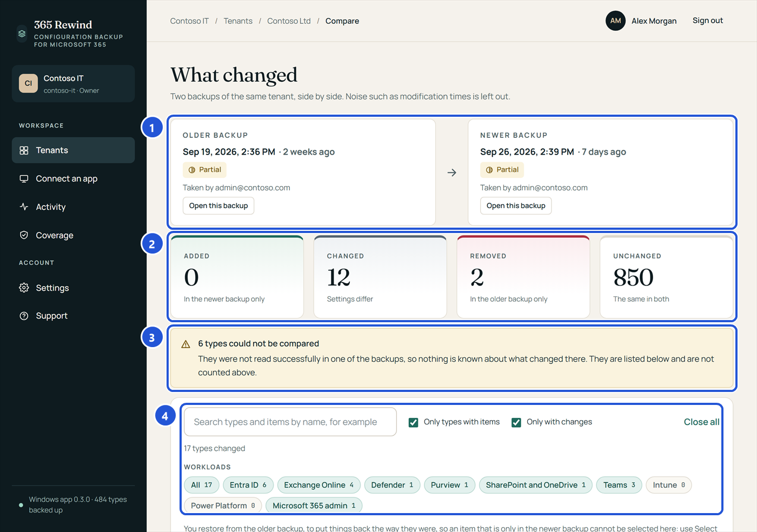Click the Partial status icon on newer backup
The width and height of the screenshot is (757, 532).
[489, 170]
